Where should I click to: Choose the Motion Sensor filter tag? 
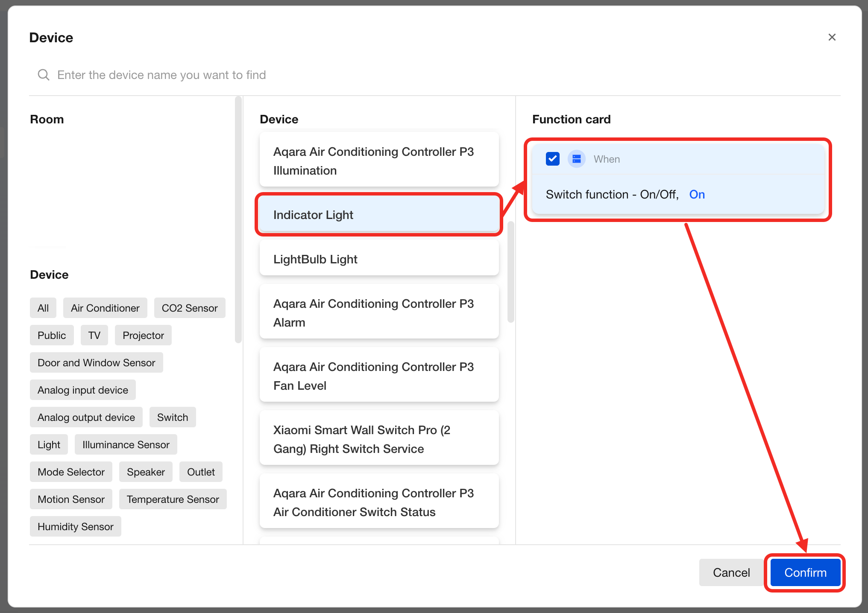point(71,499)
